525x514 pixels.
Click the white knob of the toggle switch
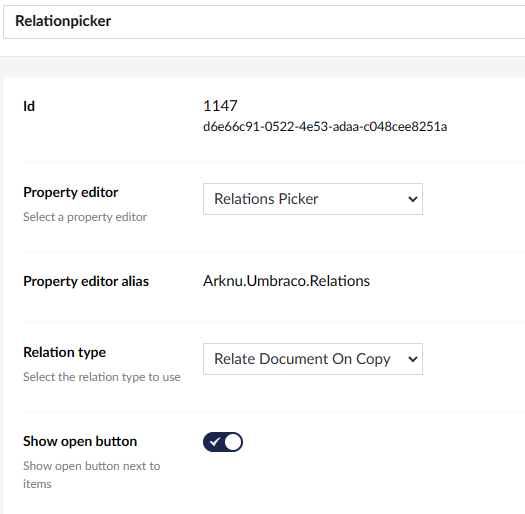tap(233, 442)
